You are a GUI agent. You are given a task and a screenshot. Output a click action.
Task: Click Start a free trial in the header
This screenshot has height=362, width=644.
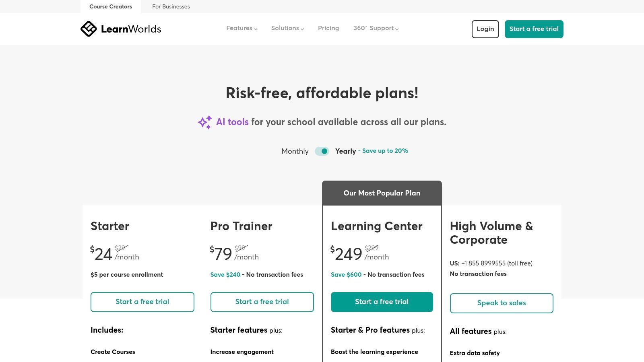click(x=534, y=29)
